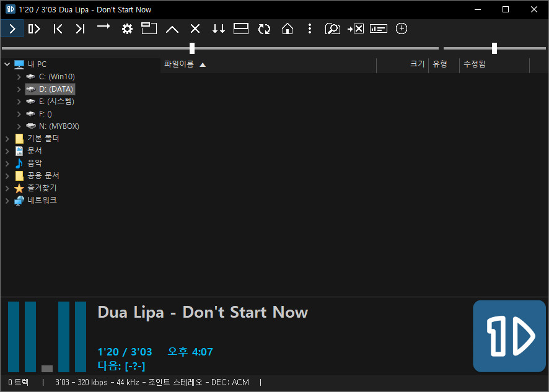Click the circled-plus timer icon
This screenshot has height=392, width=549.
tap(402, 28)
